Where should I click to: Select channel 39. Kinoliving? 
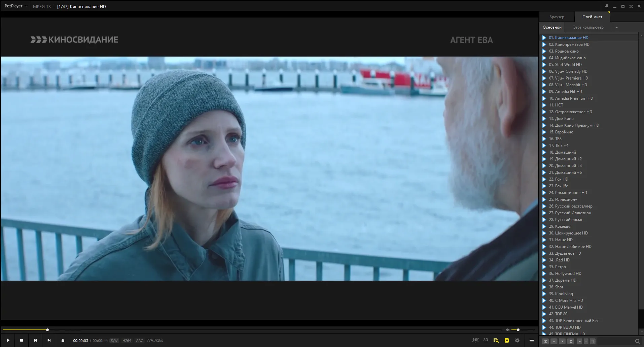coord(589,294)
